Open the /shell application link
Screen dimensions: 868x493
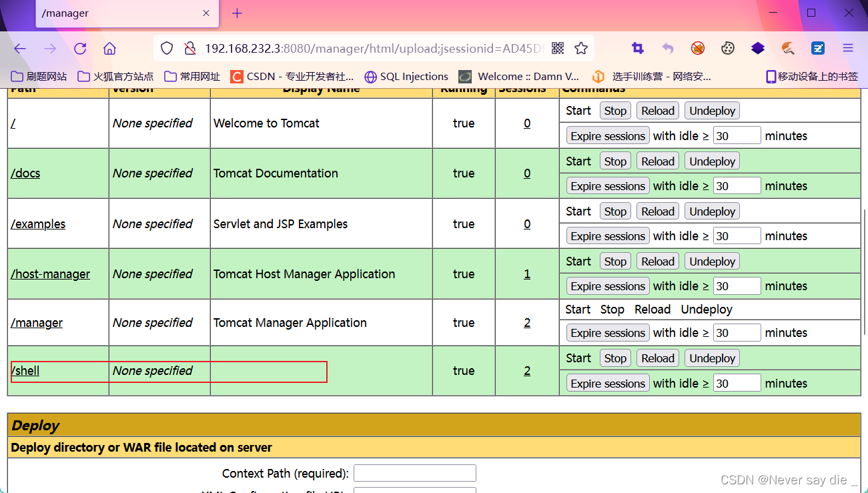coord(26,371)
